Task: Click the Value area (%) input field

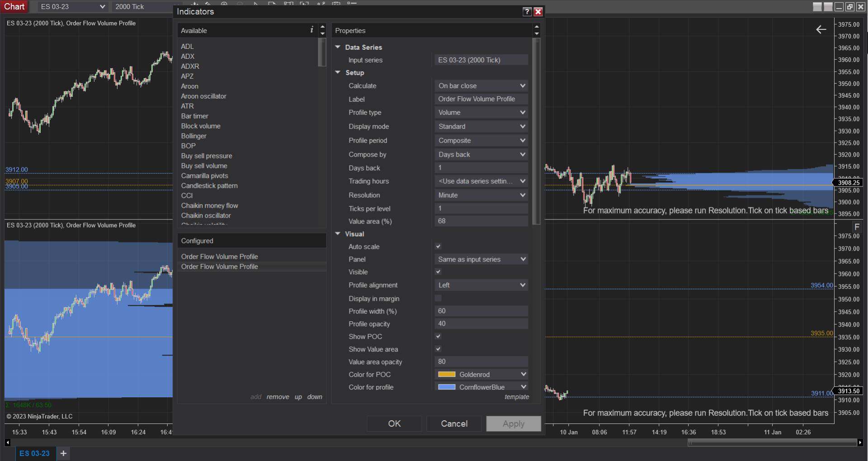Action: (x=481, y=221)
